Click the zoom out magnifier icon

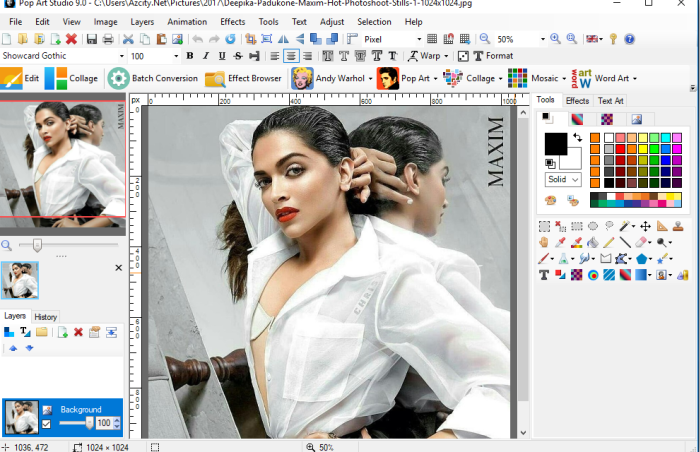pyautogui.click(x=484, y=39)
